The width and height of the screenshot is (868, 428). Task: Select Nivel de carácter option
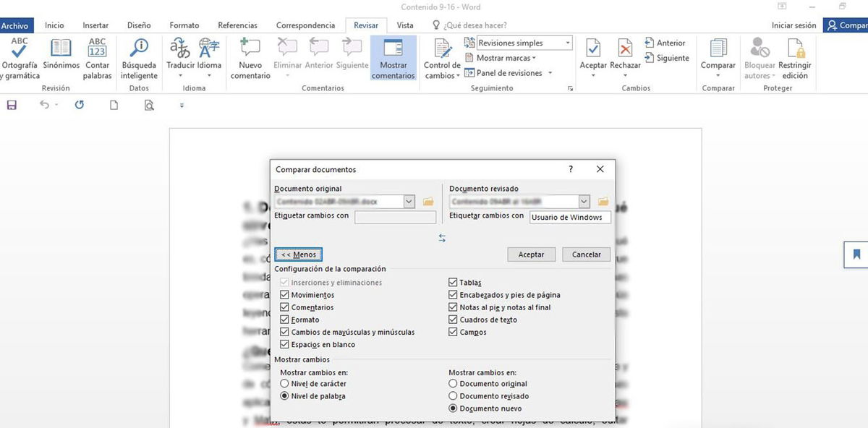click(x=284, y=383)
